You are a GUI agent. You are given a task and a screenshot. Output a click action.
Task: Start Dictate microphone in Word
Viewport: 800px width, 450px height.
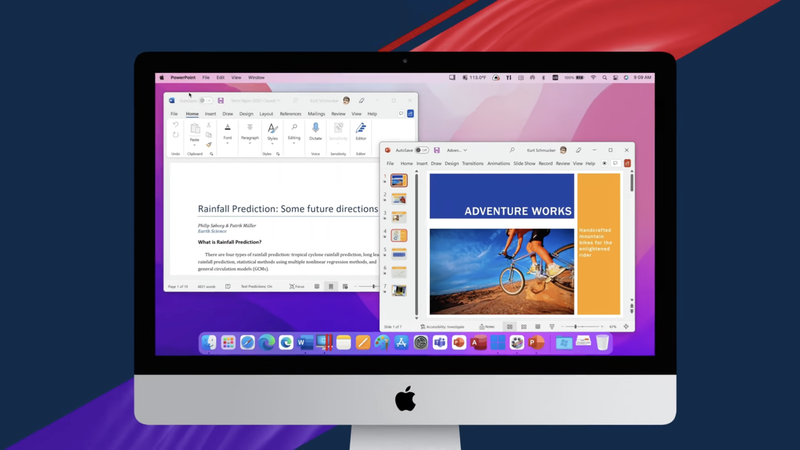tap(315, 129)
